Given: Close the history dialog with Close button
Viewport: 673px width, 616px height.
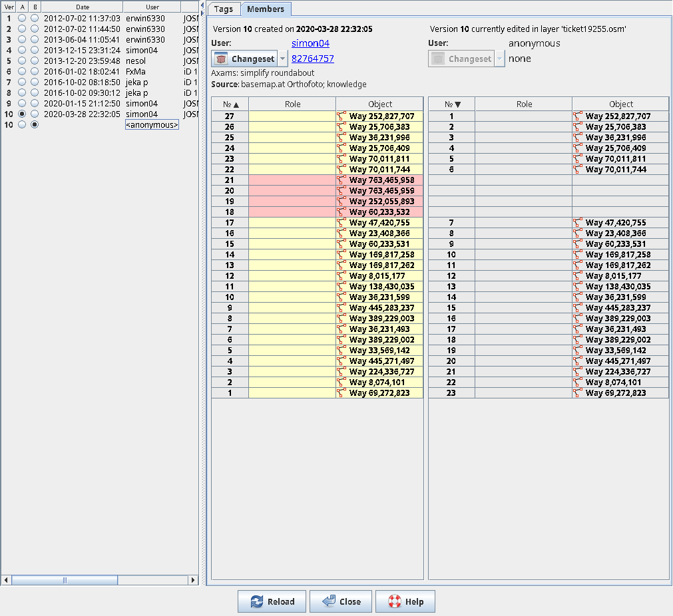Looking at the screenshot, I should coord(342,601).
